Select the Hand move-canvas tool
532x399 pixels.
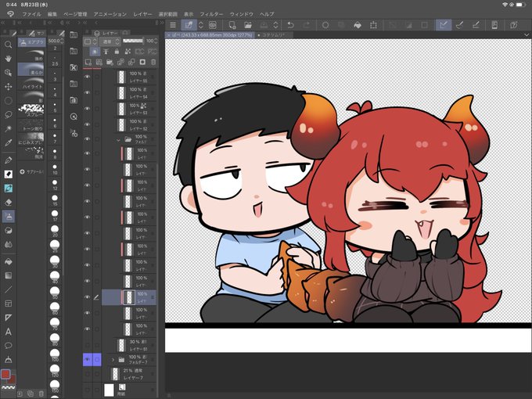8,59
